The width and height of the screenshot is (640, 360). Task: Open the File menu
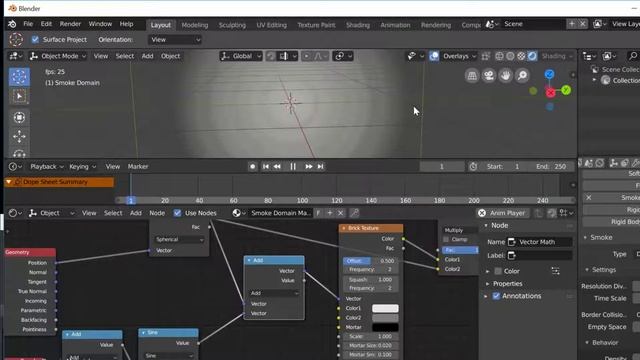(28, 24)
